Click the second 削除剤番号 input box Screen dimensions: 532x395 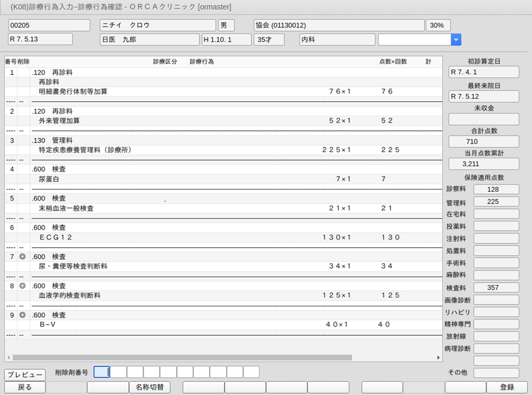pos(118,372)
